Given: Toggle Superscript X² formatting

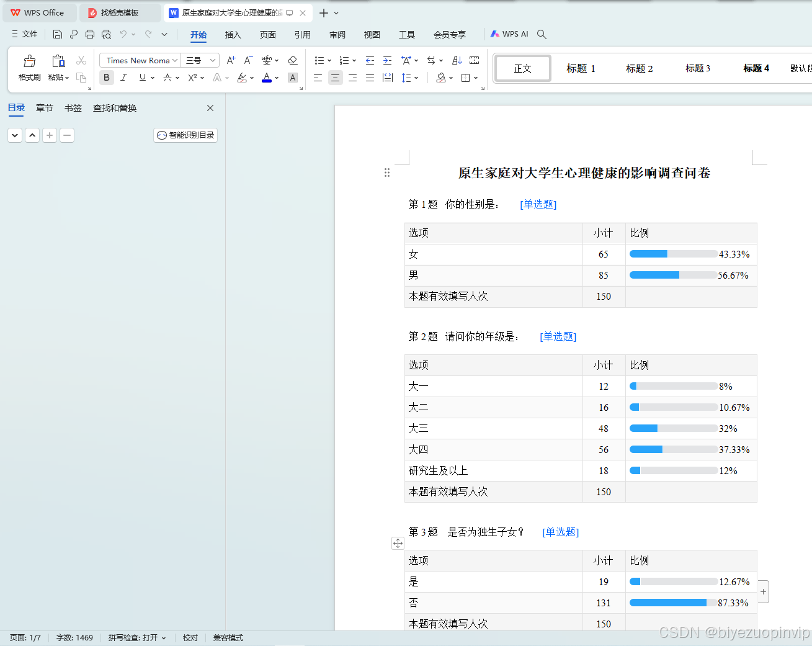Looking at the screenshot, I should pos(192,78).
